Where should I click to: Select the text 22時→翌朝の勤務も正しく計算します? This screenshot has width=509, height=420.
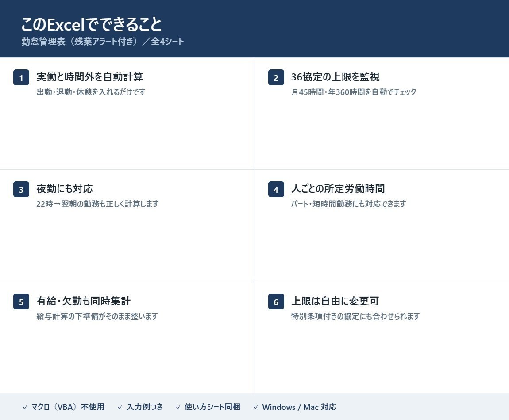pos(97,204)
